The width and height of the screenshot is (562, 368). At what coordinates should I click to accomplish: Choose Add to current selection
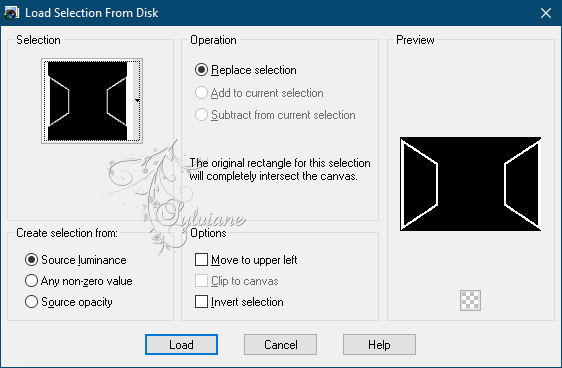coord(259,93)
